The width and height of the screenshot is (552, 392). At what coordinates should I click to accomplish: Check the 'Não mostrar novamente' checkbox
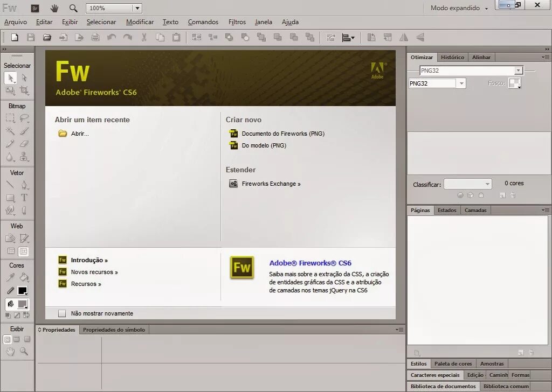(62, 313)
